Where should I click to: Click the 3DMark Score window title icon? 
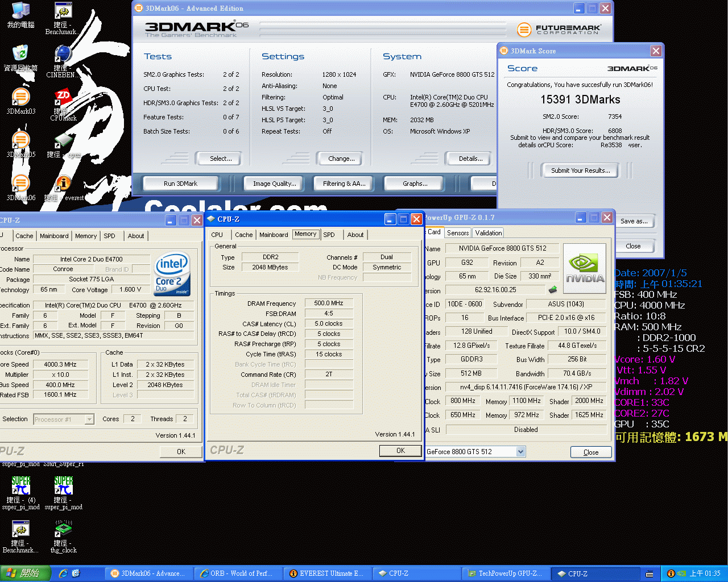click(504, 51)
